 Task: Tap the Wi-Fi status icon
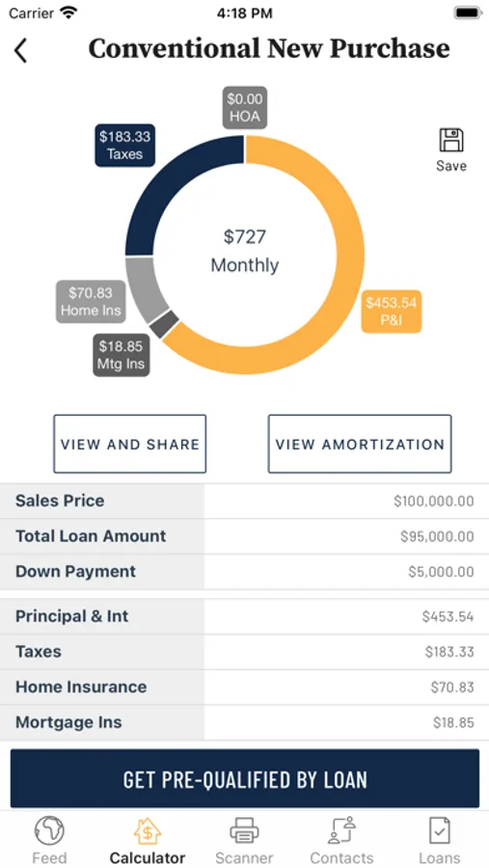tap(68, 13)
